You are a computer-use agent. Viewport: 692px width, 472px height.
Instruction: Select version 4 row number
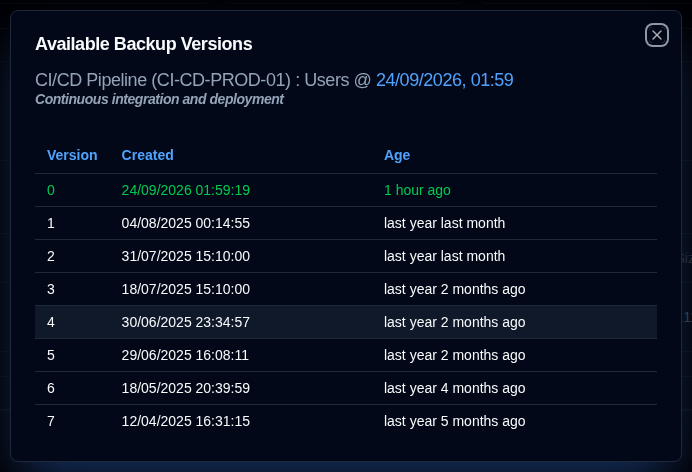(51, 322)
